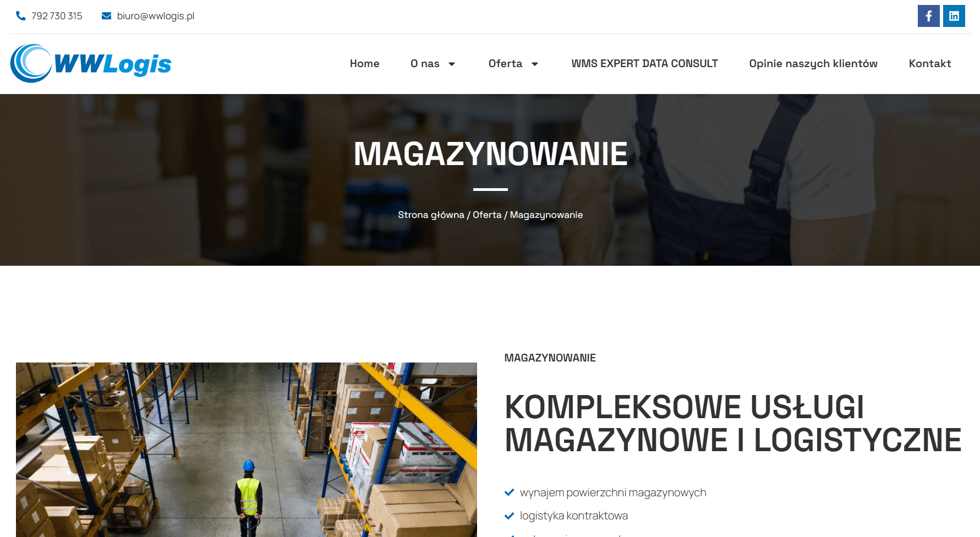Open WMS EXPERT DATA CONSULT page
Screen dimensions: 980x537
click(x=644, y=64)
